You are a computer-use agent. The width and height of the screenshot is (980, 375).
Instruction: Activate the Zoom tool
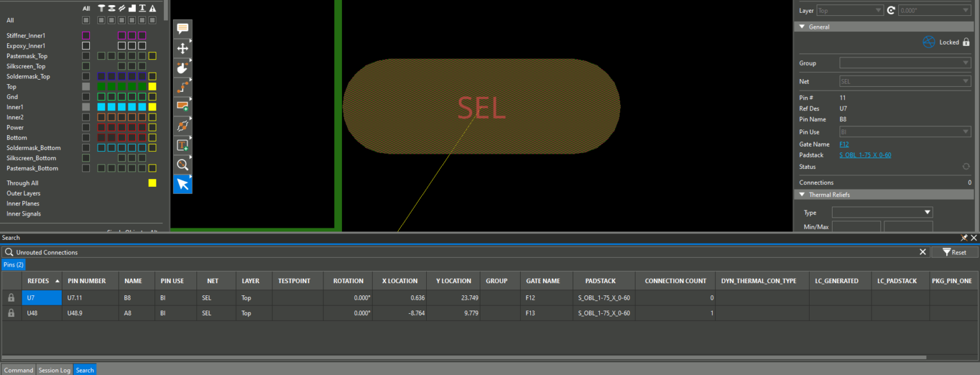click(x=182, y=165)
